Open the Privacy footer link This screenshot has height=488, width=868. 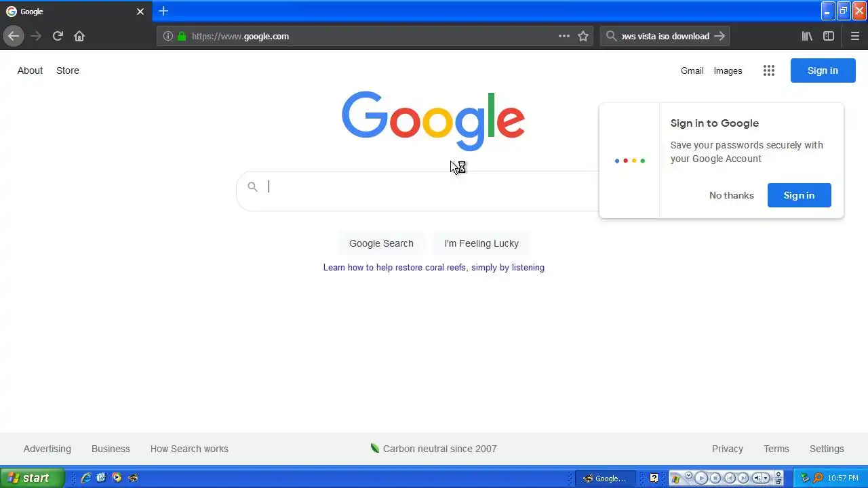coord(728,449)
